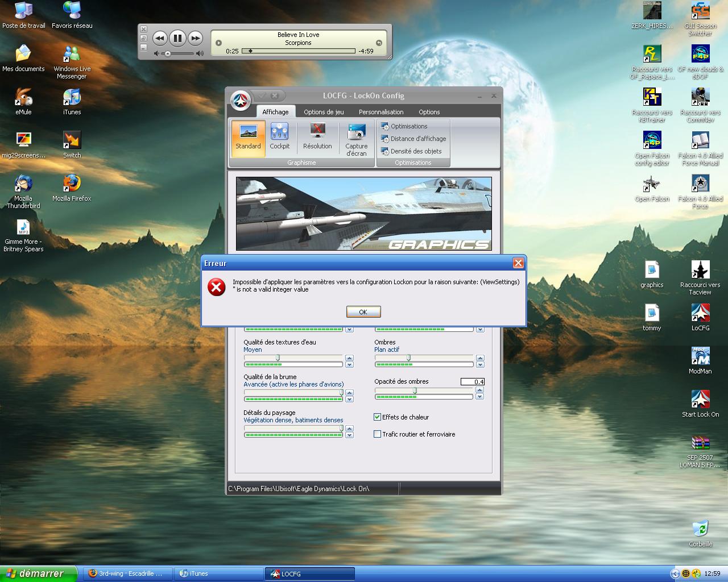The image size is (728, 582).
Task: Click the Capture d'écran icon
Action: point(357,139)
